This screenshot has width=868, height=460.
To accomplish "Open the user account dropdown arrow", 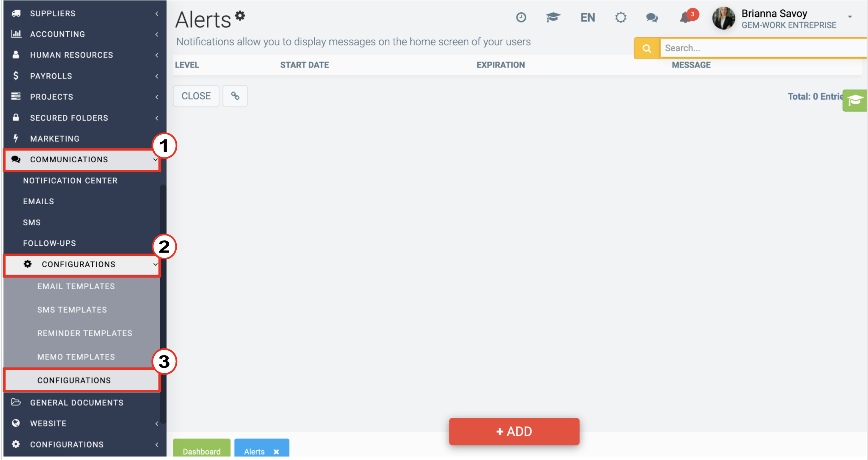I will pyautogui.click(x=850, y=16).
